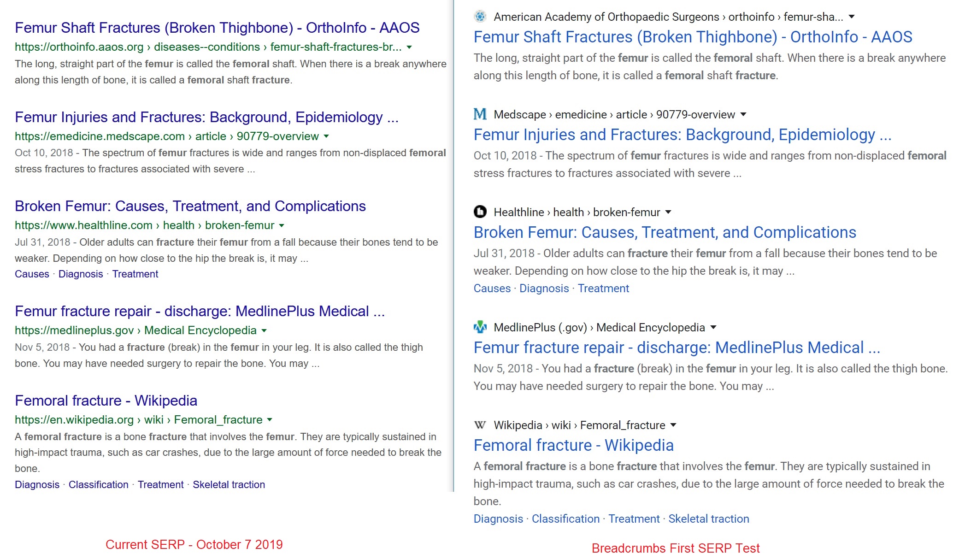The height and width of the screenshot is (560, 965).
Task: Click 'Diagnosis' sitelink under Wikipedia in the Current SERP
Action: [37, 485]
